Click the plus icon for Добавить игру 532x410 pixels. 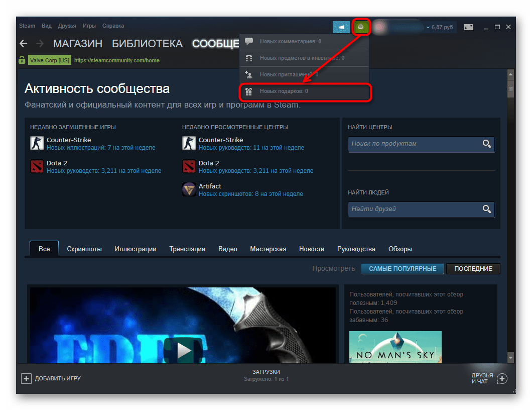point(26,378)
